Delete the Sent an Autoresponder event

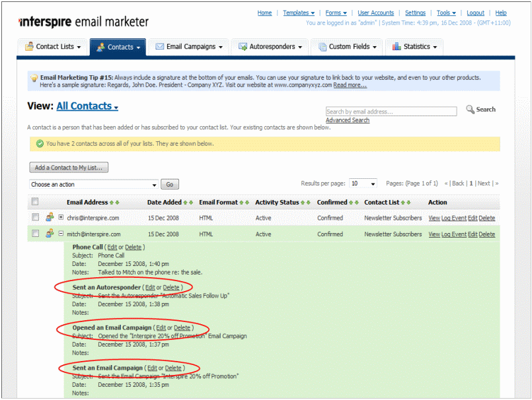coord(171,287)
